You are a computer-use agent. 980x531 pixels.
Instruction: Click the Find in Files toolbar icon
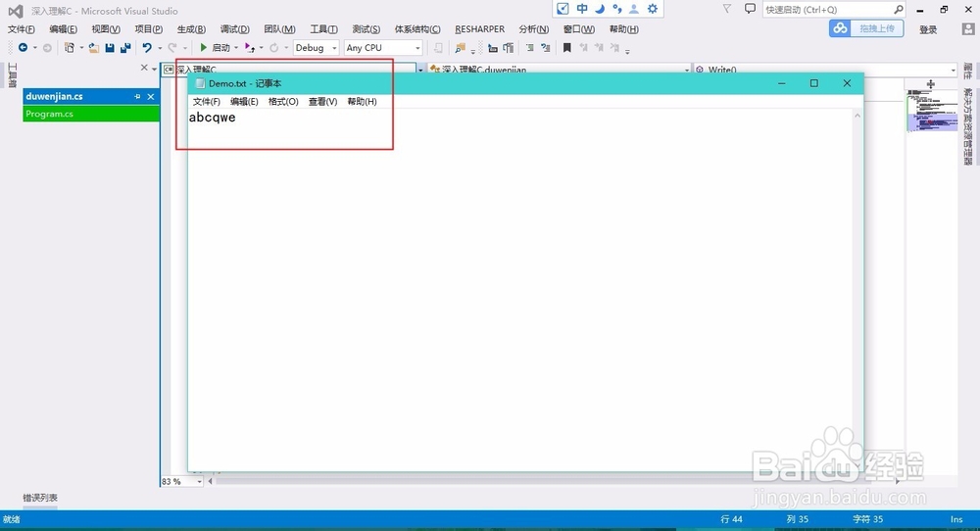(461, 47)
